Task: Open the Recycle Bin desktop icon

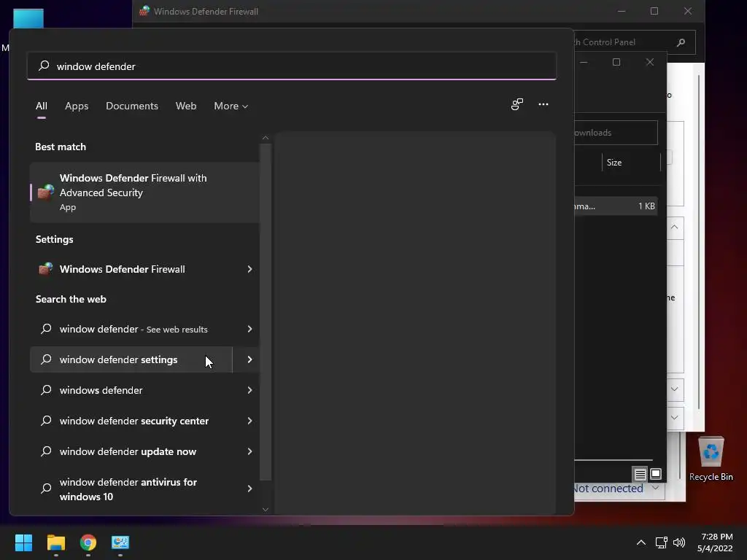Action: [x=711, y=459]
